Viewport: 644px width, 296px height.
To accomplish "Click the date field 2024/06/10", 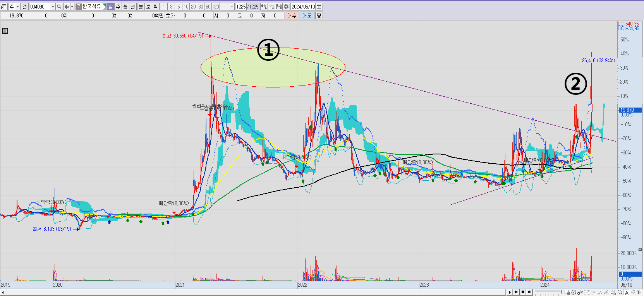I will point(303,7).
